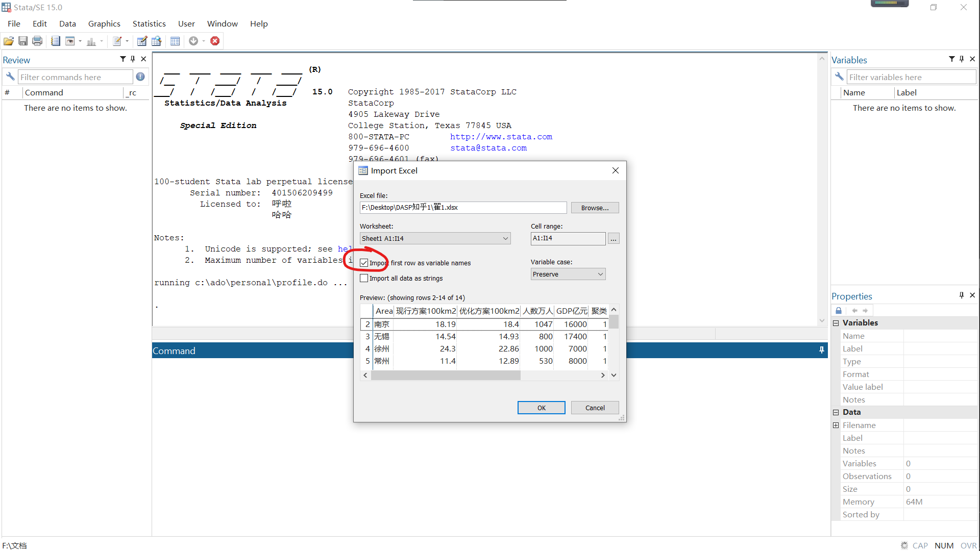The height and width of the screenshot is (551, 980).
Task: Click the Print toolbar icon
Action: 37,41
